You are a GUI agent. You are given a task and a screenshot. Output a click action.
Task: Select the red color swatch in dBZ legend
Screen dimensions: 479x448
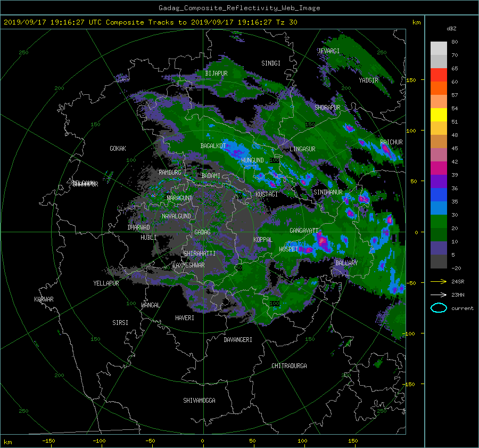pyautogui.click(x=439, y=75)
